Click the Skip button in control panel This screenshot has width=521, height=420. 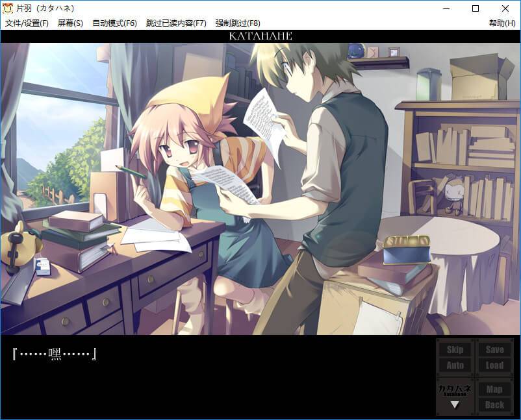[x=455, y=349]
